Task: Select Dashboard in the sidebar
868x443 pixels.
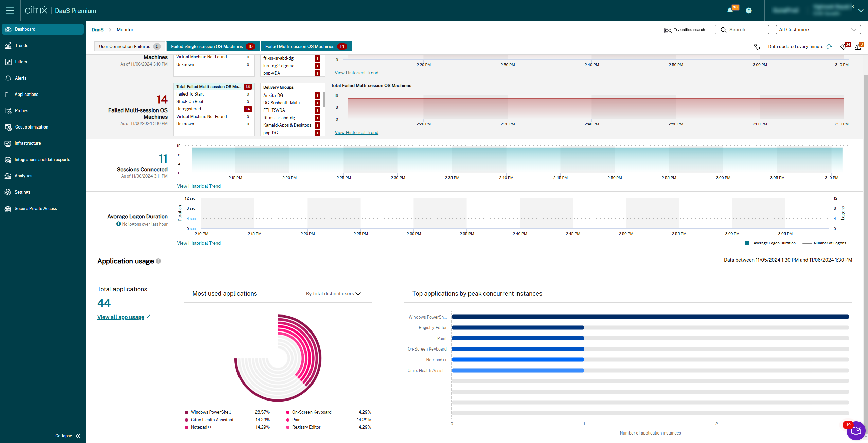Action: click(43, 29)
